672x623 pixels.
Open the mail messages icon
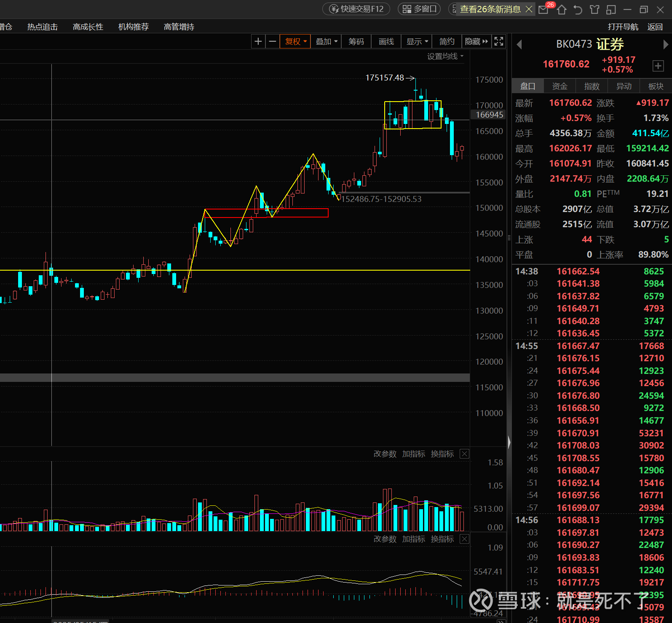544,9
